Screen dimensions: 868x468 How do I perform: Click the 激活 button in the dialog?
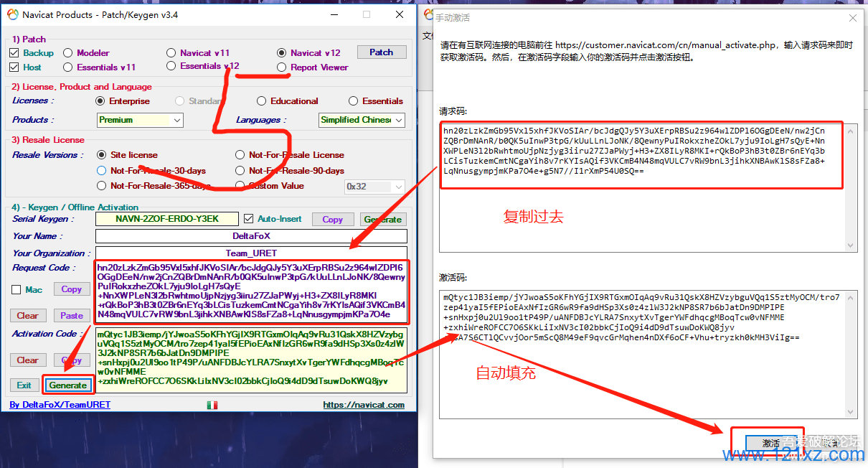(771, 444)
